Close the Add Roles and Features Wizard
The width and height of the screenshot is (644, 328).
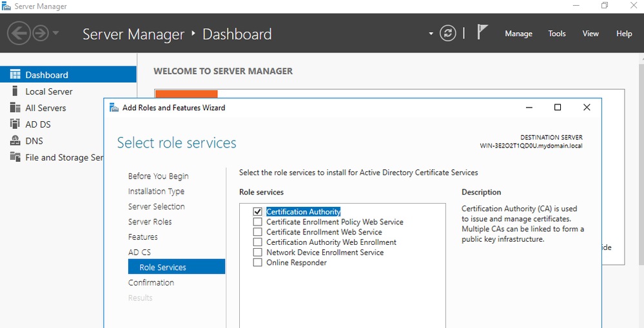click(587, 108)
